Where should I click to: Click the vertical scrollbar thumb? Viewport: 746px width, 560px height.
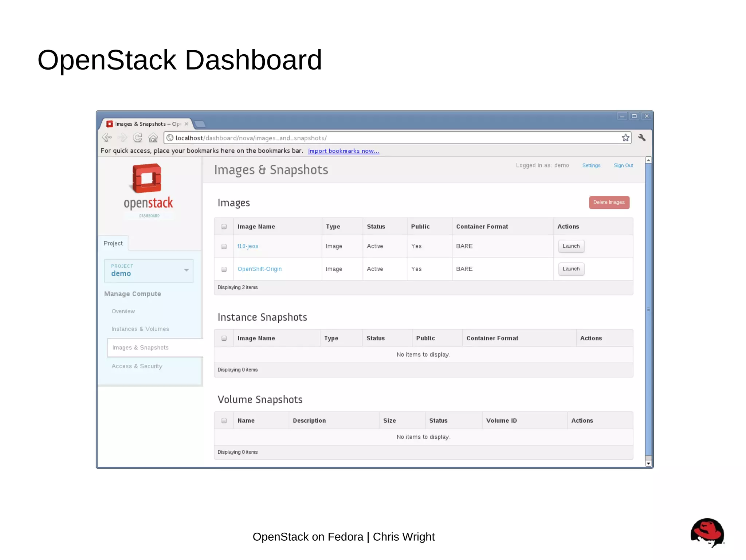tap(648, 309)
